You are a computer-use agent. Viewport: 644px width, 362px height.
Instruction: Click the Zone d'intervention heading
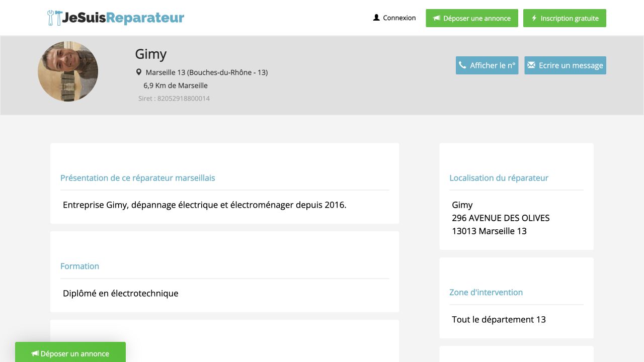pos(486,293)
